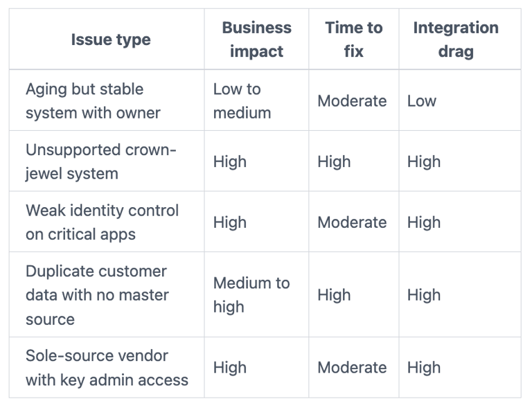532x408 pixels.
Task: Click 'Moderate' time to fix for weak identity
Action: (352, 222)
